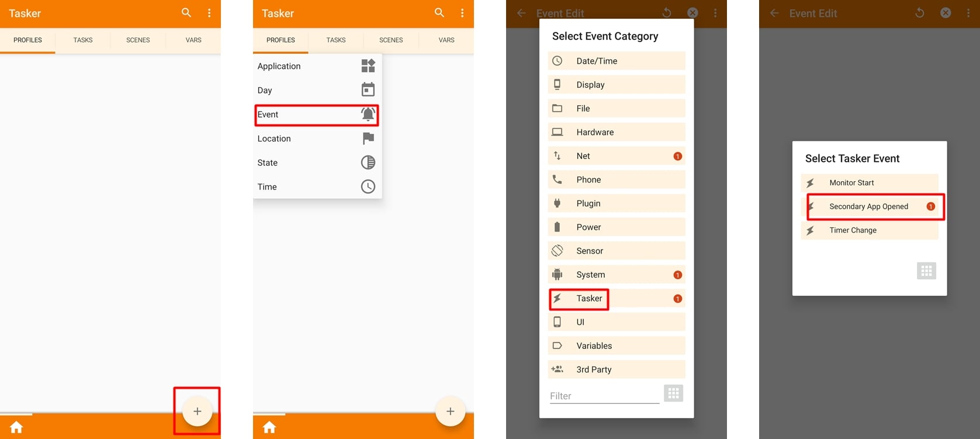The image size is (980, 439).
Task: Tap the home icon on the profile type menu screen
Action: tap(269, 427)
